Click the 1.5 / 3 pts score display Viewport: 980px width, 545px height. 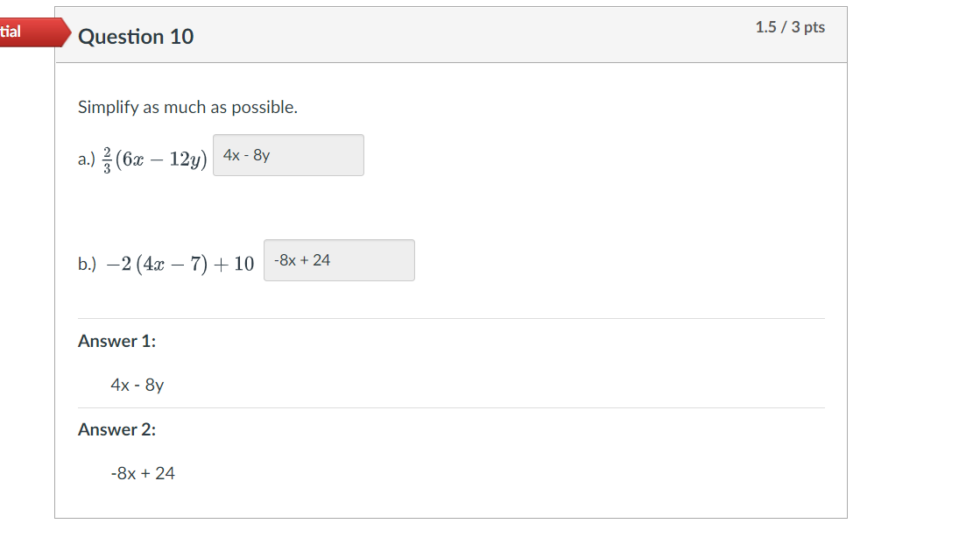pos(789,27)
